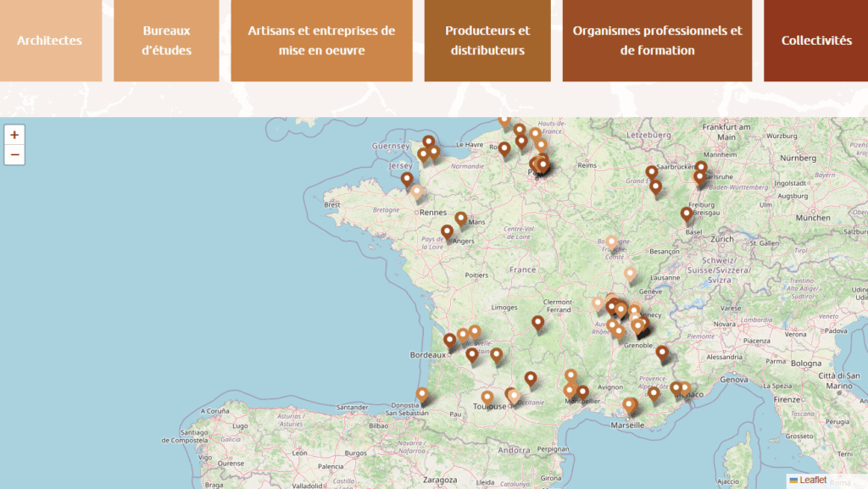
Task: Select the map pin near Angers
Action: 448,231
